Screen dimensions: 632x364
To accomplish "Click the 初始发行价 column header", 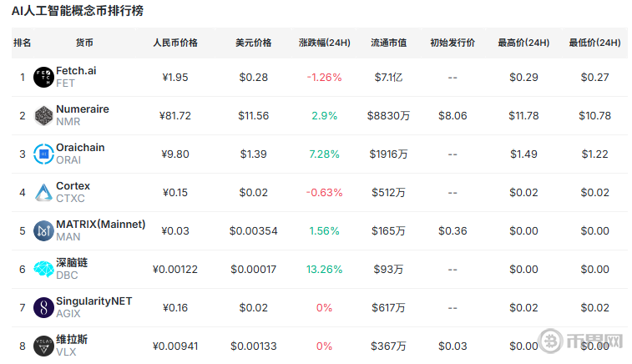I will point(453,43).
